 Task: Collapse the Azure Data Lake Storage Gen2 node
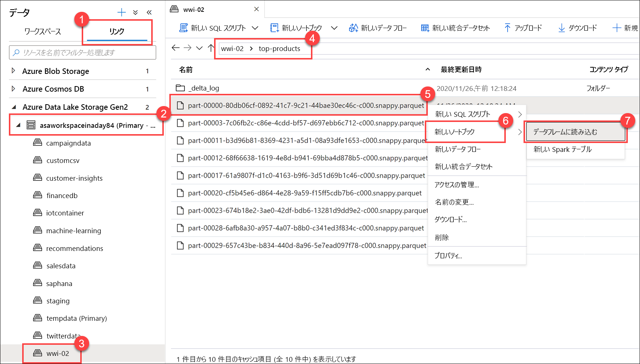(14, 107)
